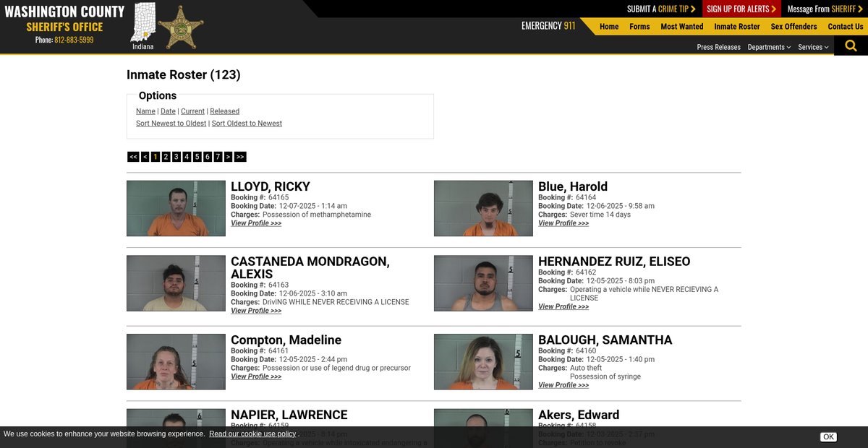Viewport: 868px width, 448px height.
Task: Filter roster to Current inmates
Action: click(x=192, y=111)
